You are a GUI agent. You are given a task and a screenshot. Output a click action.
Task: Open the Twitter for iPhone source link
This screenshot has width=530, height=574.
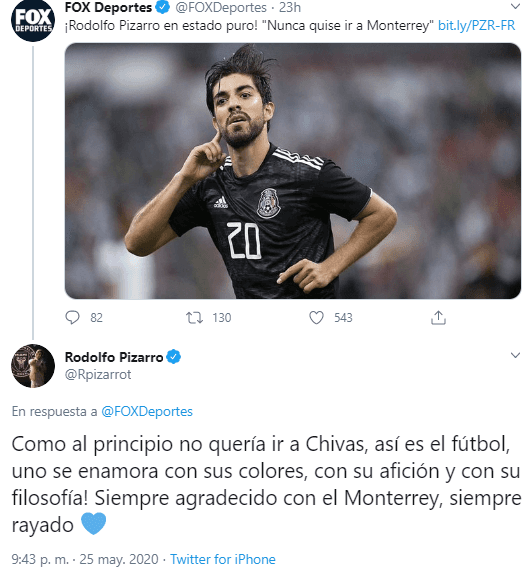coord(223,559)
